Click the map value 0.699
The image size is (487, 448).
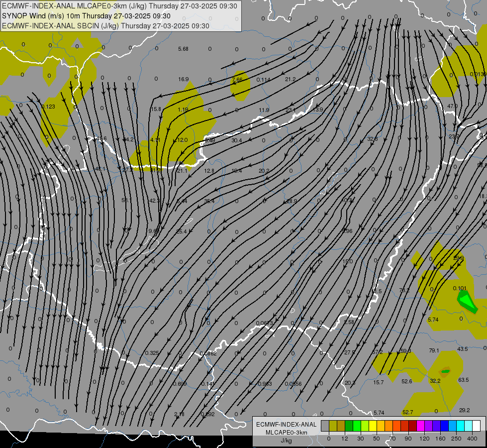pos(180,384)
